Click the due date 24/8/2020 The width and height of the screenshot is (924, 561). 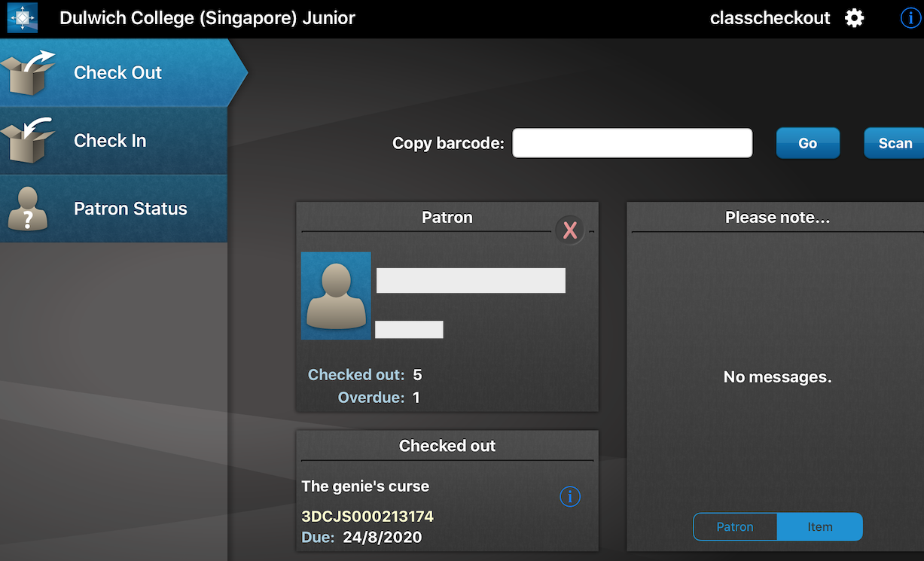tap(383, 538)
